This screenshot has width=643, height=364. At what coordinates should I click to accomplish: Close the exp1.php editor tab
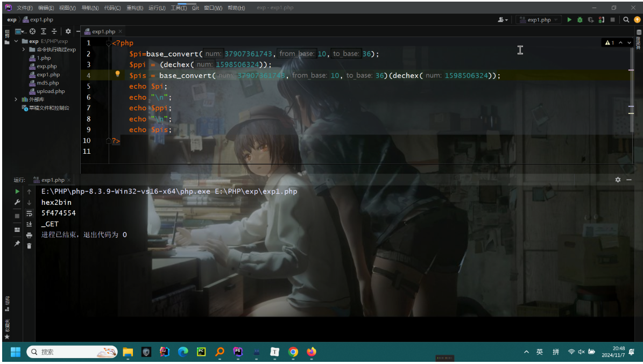120,32
